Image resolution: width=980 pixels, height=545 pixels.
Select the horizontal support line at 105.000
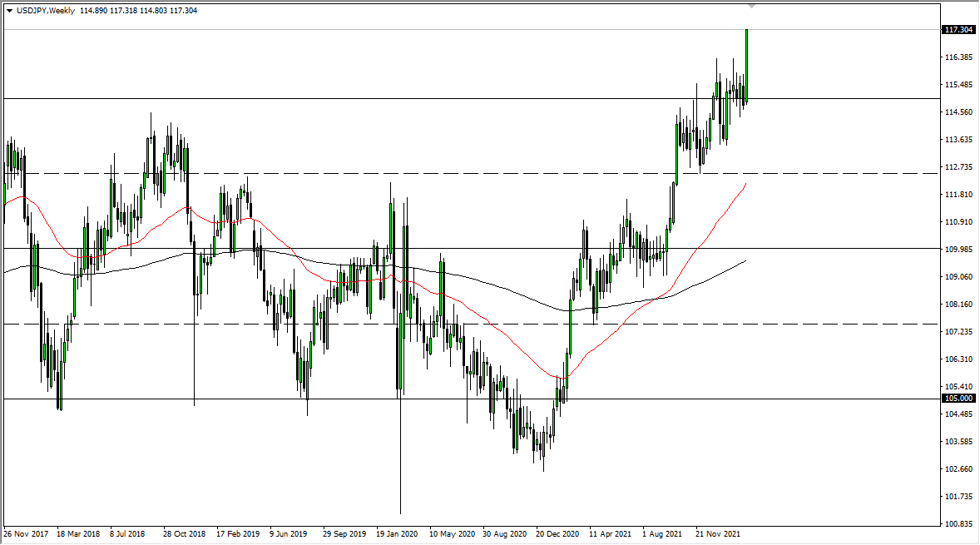333,399
